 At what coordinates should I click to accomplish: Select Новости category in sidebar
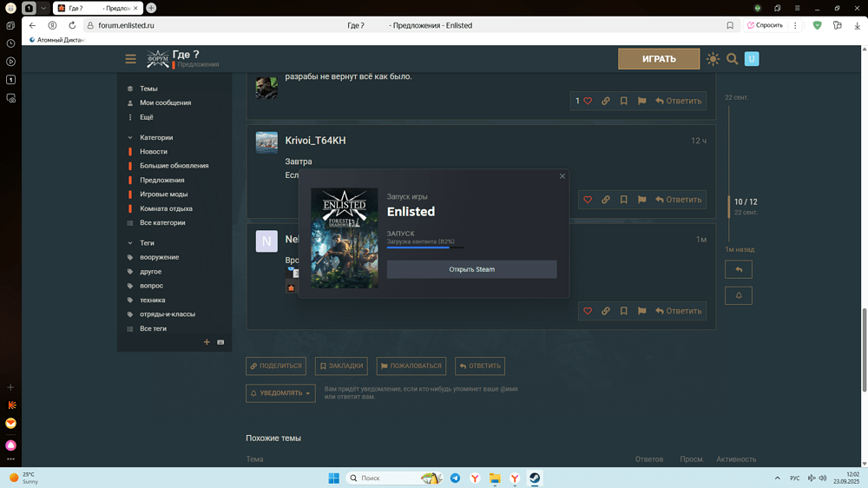pyautogui.click(x=154, y=152)
